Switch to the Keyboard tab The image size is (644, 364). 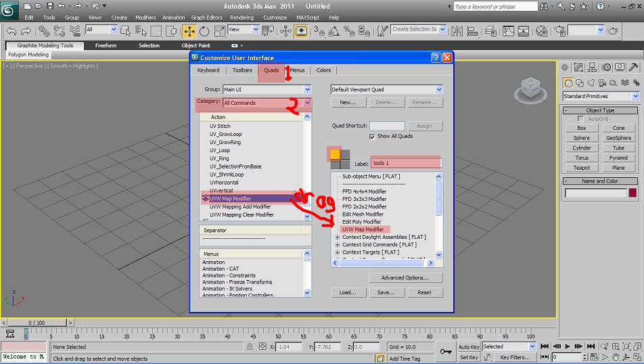(x=208, y=70)
